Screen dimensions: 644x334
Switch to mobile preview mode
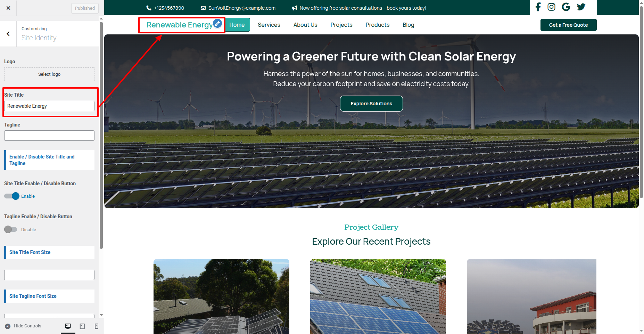pyautogui.click(x=97, y=326)
